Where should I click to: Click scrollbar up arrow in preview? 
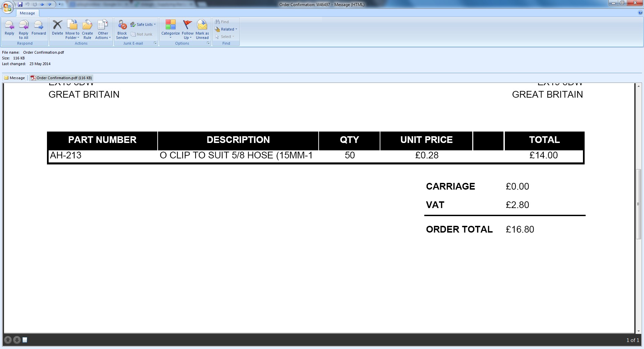click(638, 86)
